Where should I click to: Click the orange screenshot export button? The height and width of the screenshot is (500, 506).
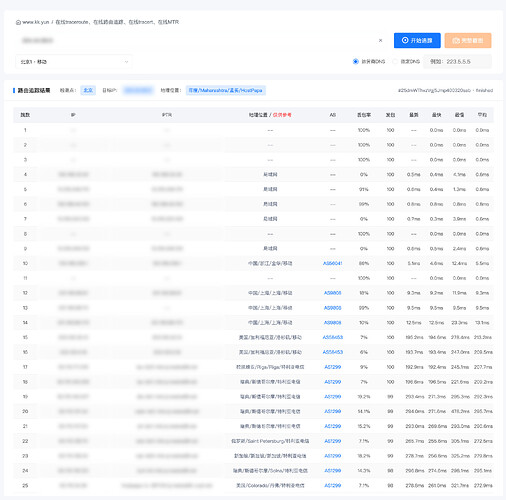pyautogui.click(x=468, y=40)
